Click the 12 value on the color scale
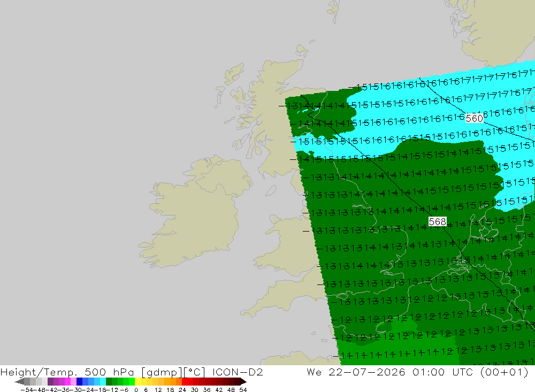 (x=158, y=390)
